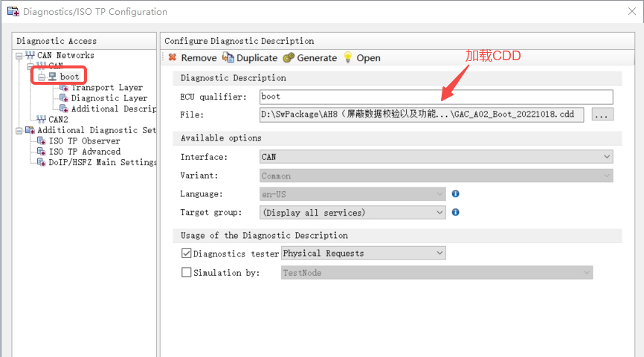This screenshot has width=644, height=357.
Task: Click the Diagnostic Layer node icon
Action: 64,97
